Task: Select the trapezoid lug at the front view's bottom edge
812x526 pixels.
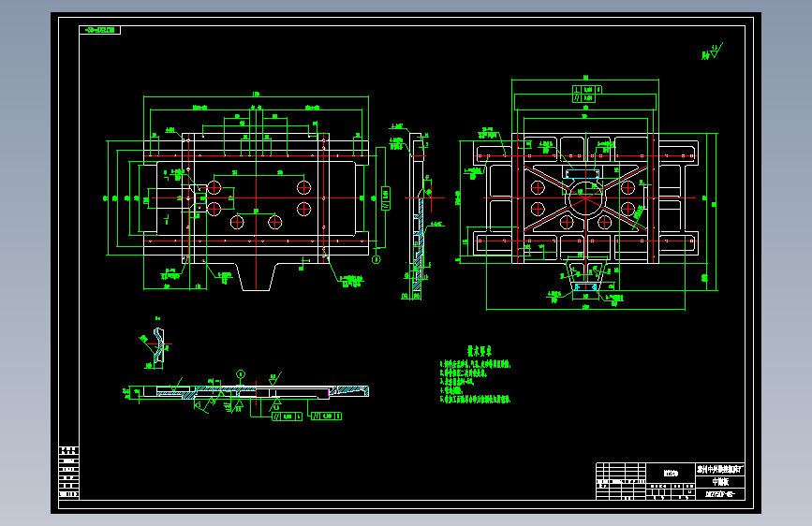Action: pos(256,277)
